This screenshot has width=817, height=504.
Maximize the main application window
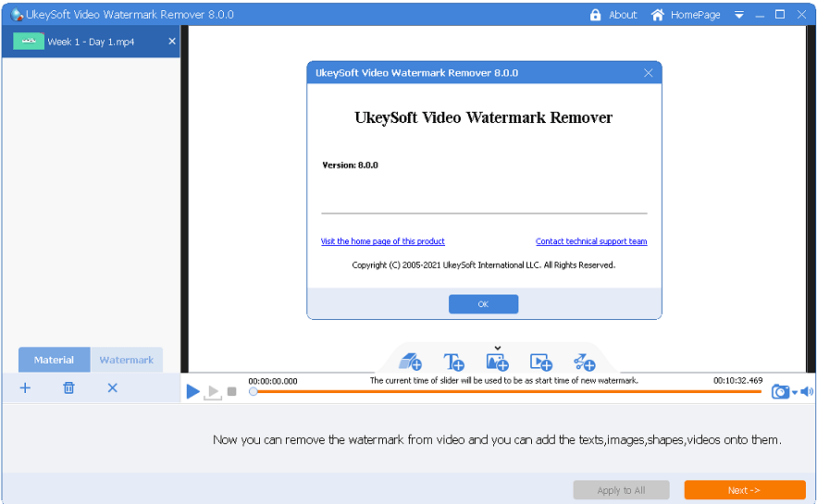780,15
